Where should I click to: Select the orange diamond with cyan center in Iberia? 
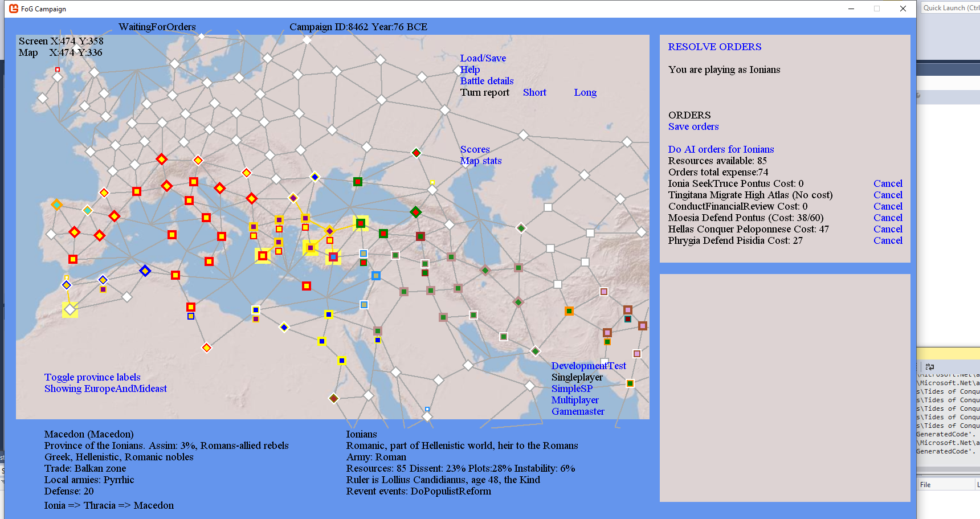[56, 205]
